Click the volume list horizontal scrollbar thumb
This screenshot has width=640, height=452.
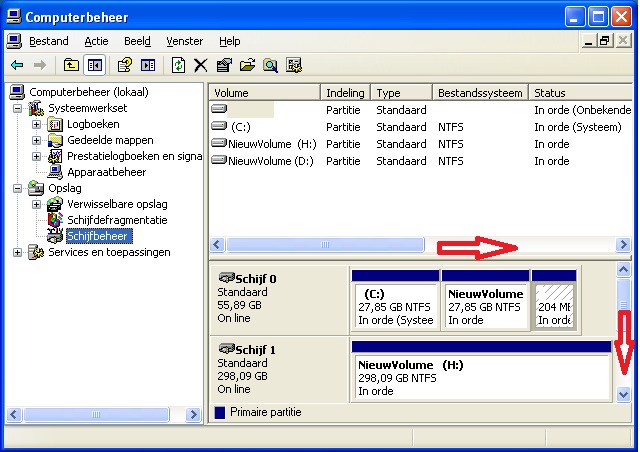[x=325, y=245]
